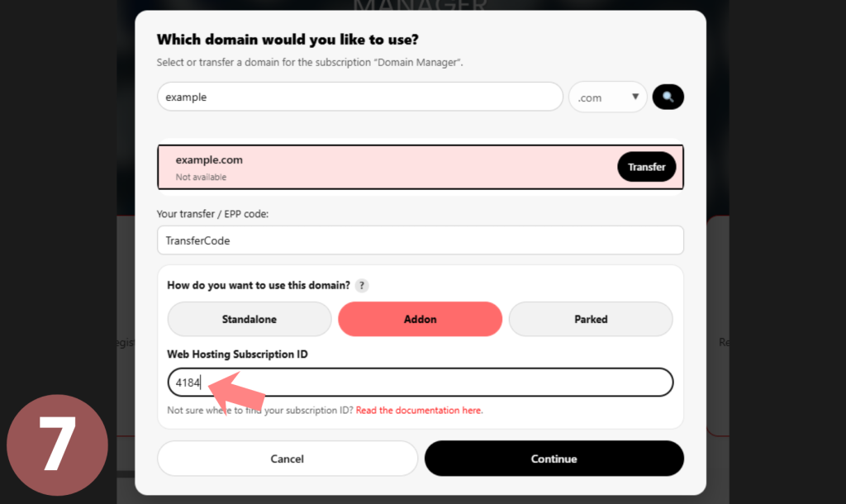Cancel the domain selection dialog

(x=287, y=459)
